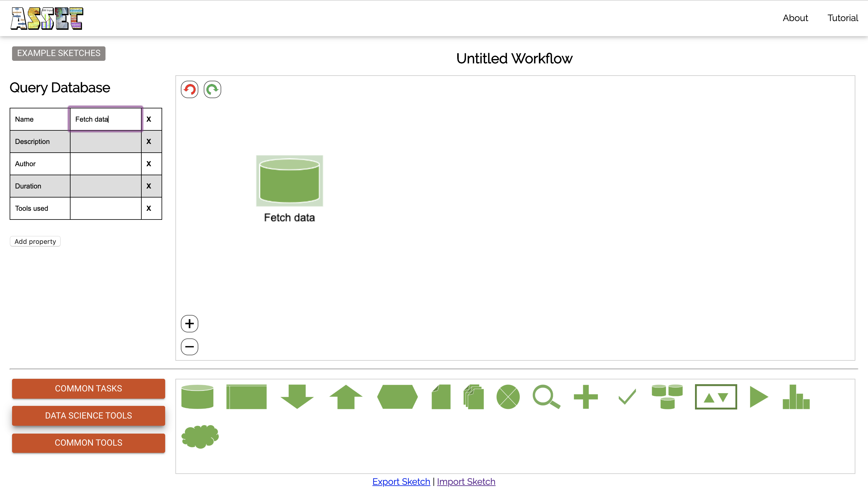Viewport: 868px width, 495px height.
Task: Pick the cloud shape from palette
Action: click(x=200, y=436)
